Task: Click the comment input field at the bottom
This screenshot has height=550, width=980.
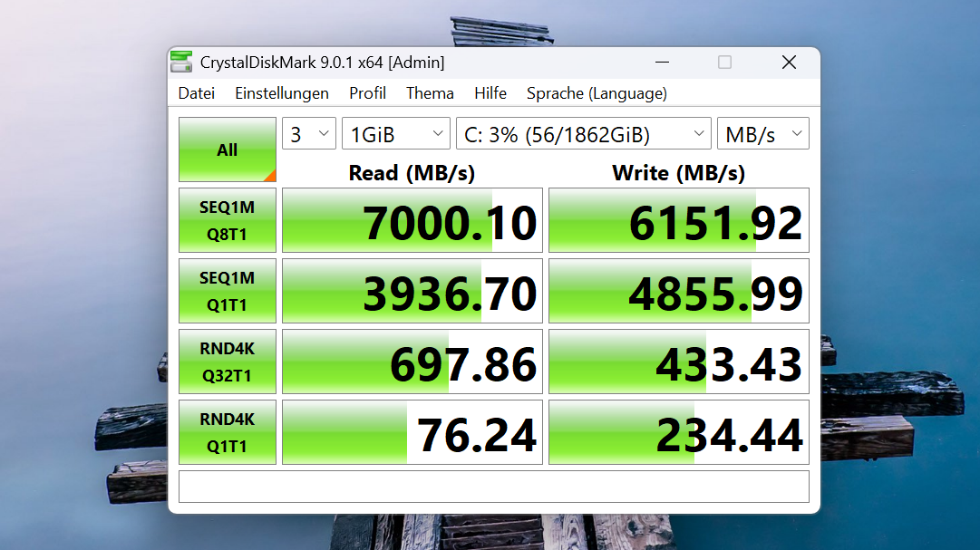Action: [x=492, y=487]
